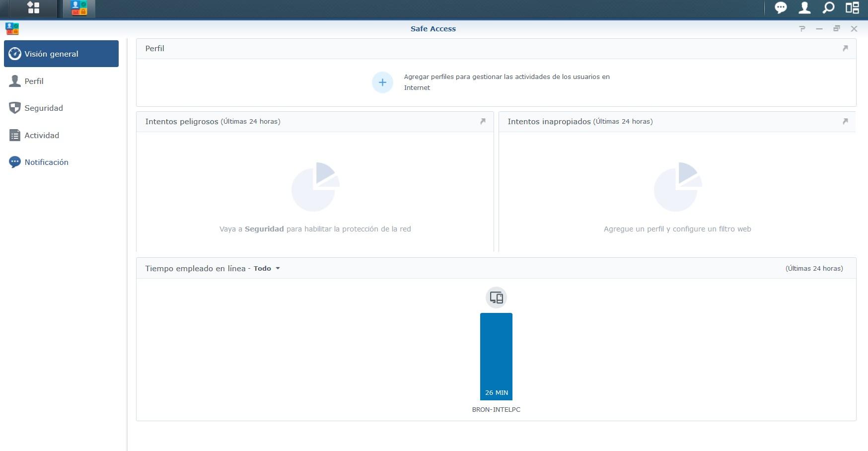Open the help question mark icon

(802, 29)
